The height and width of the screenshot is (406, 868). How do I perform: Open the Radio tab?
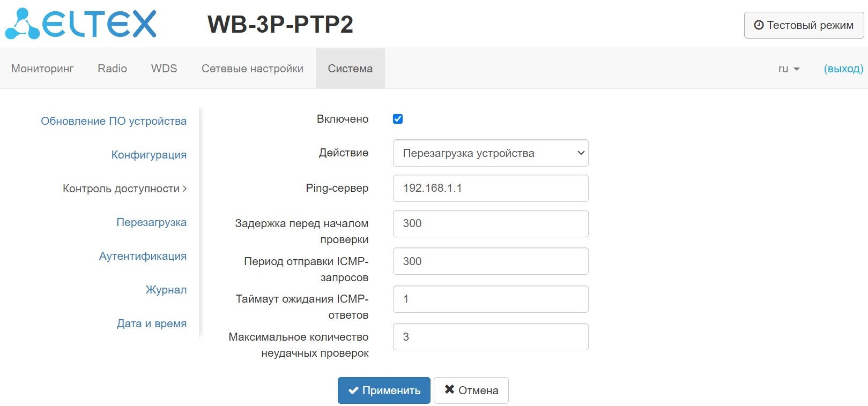112,69
